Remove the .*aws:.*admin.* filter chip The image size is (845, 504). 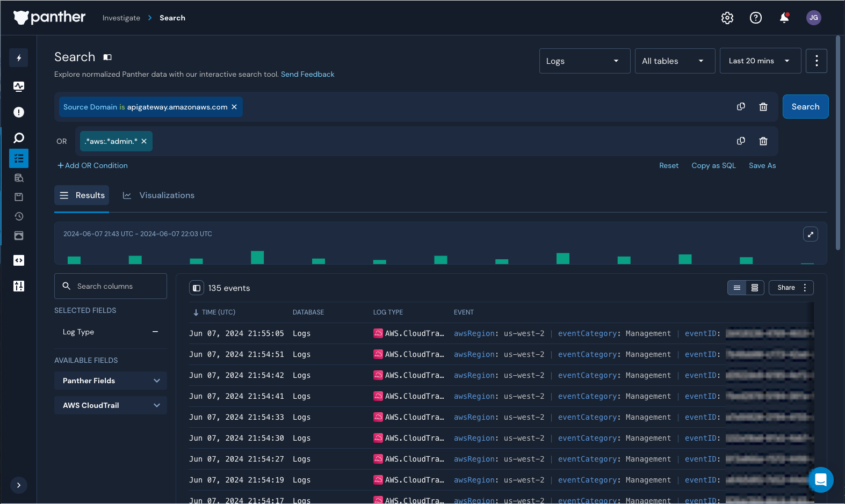point(144,141)
